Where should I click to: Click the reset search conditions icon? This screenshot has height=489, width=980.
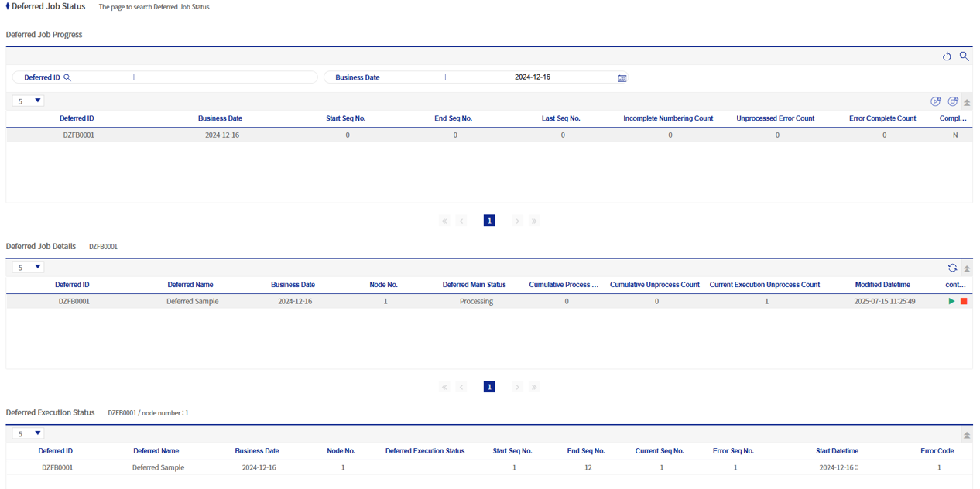click(x=947, y=56)
